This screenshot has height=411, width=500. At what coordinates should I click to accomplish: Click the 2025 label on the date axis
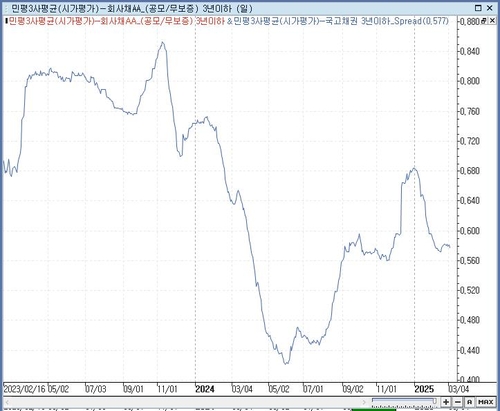point(424,389)
